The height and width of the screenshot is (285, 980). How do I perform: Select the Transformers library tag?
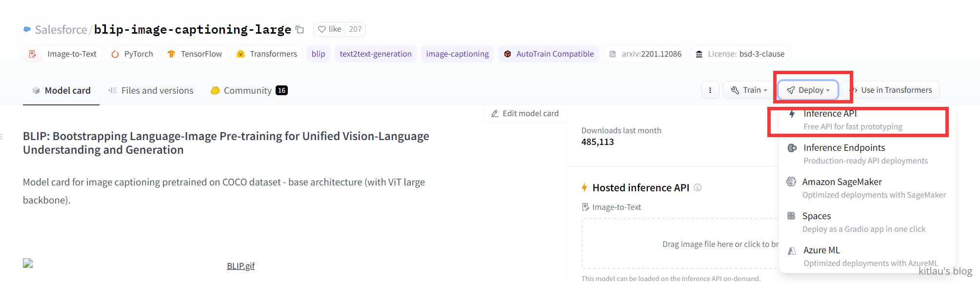(x=267, y=54)
